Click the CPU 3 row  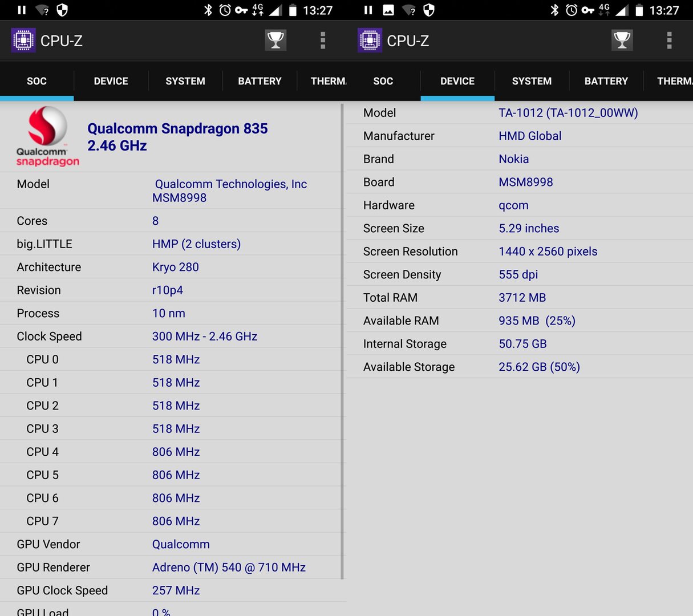(x=172, y=429)
